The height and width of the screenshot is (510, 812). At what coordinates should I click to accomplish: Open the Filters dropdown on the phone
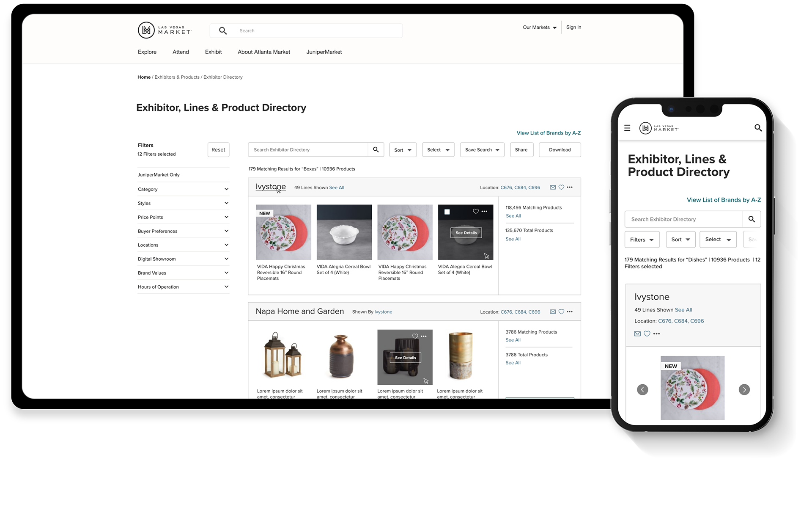click(x=642, y=240)
